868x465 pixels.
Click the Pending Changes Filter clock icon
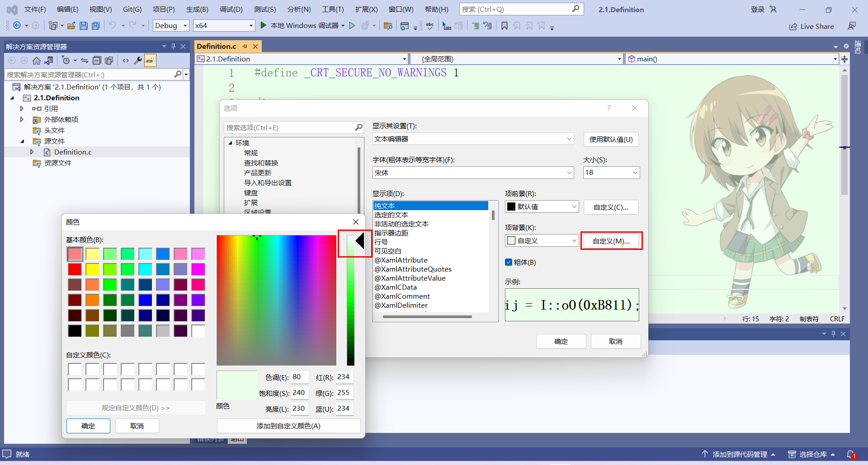(x=66, y=61)
